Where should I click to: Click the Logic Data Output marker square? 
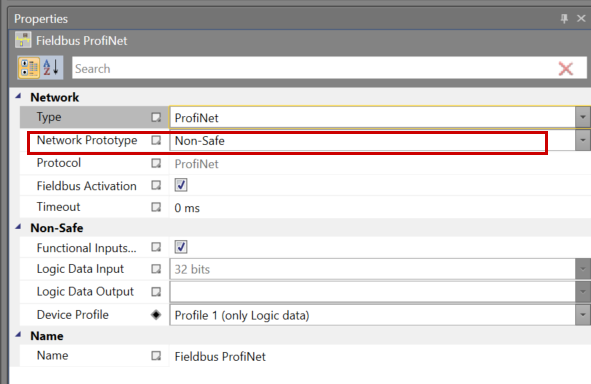click(x=156, y=292)
